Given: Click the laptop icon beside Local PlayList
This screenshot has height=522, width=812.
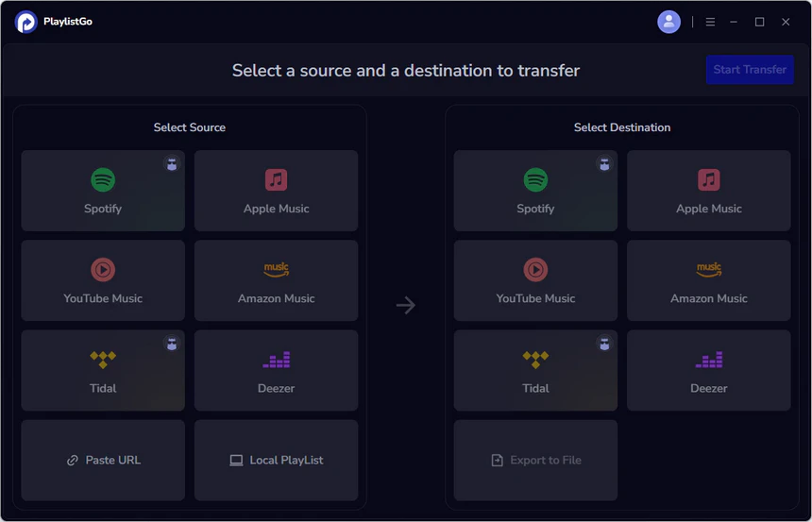Looking at the screenshot, I should (236, 461).
